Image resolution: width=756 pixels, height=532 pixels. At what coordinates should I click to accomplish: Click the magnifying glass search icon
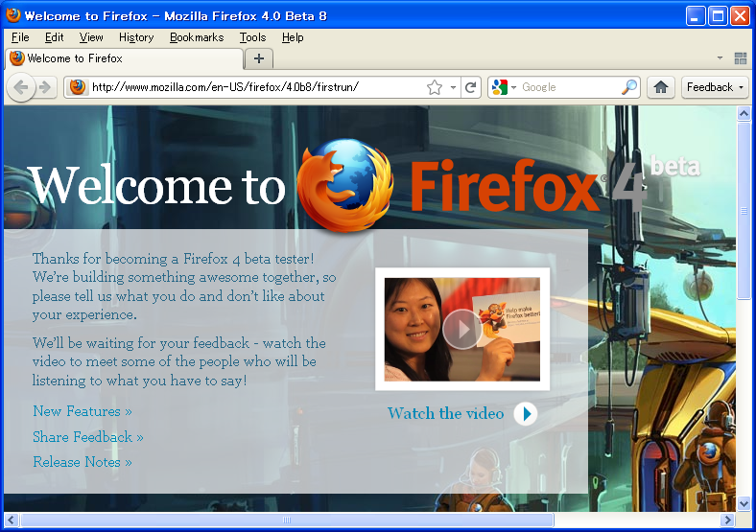628,87
